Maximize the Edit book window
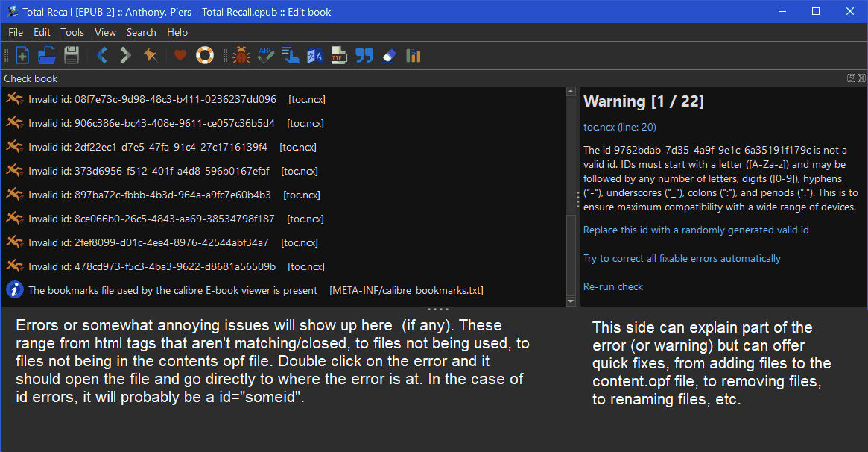 tap(815, 12)
